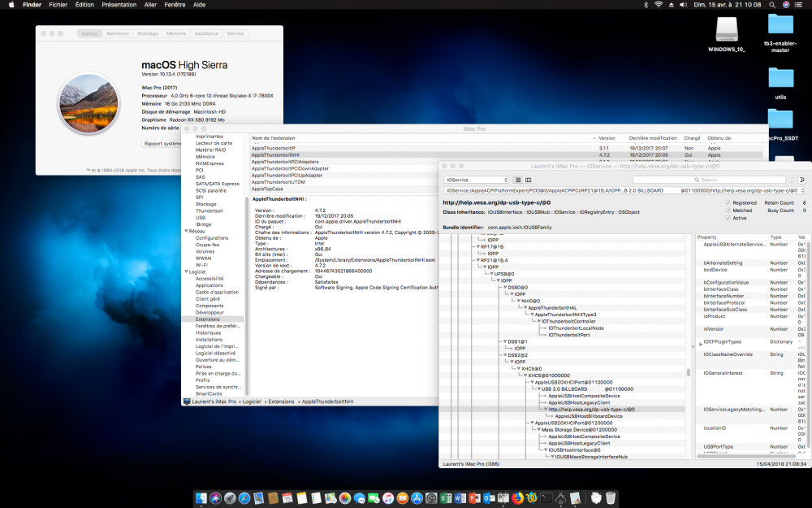Open Launchpad rocket icon in Dock

coord(230,499)
